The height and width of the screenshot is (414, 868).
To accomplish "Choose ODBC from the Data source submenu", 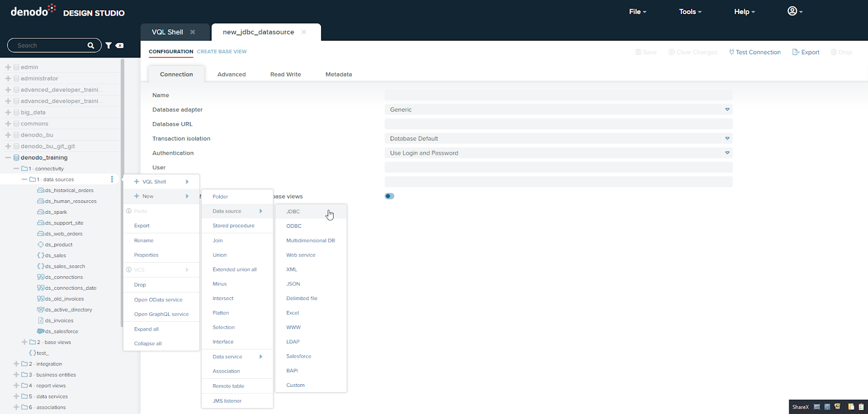I will click(x=311, y=226).
